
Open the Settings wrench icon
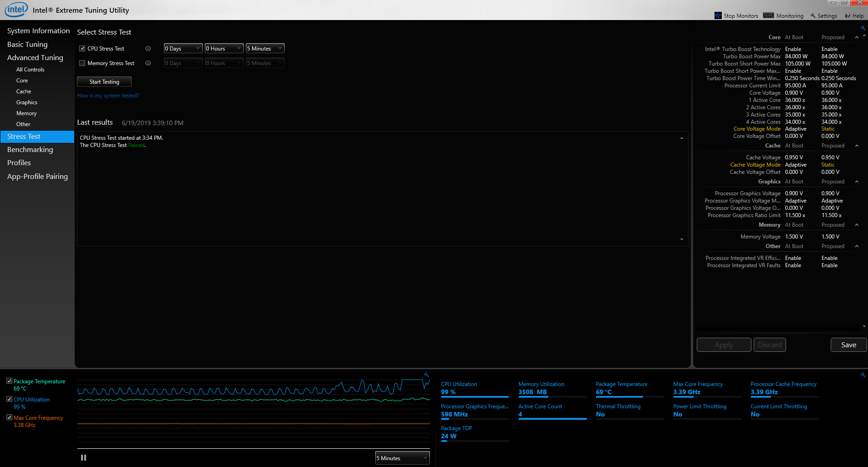tap(813, 15)
